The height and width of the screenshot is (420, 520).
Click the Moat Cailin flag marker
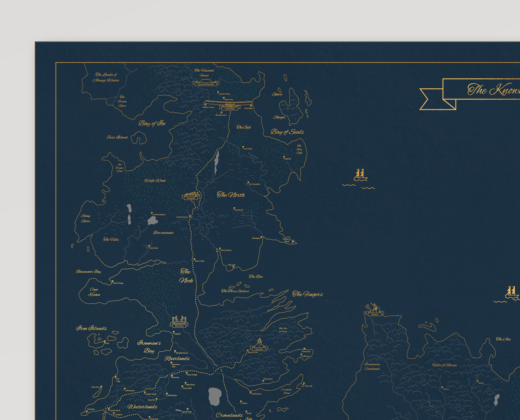(x=194, y=259)
